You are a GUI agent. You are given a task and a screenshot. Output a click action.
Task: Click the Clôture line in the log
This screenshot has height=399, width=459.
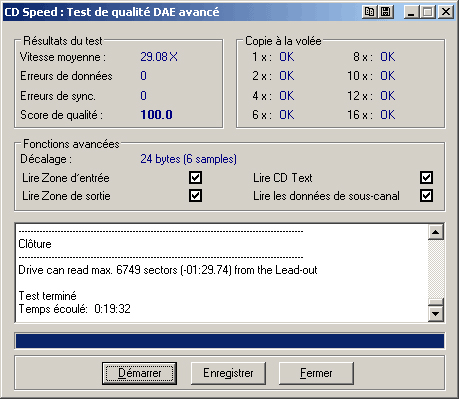(x=35, y=244)
